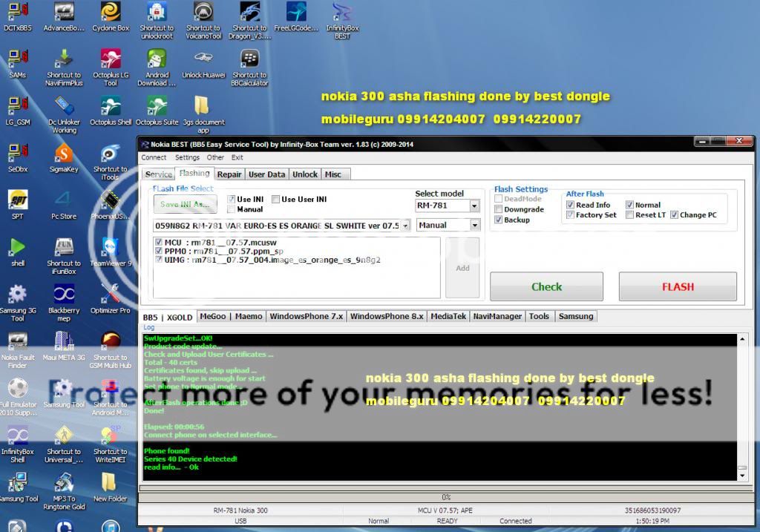Viewport: 760px width, 532px height.
Task: Open the New Folder desktop icon
Action: click(111, 487)
